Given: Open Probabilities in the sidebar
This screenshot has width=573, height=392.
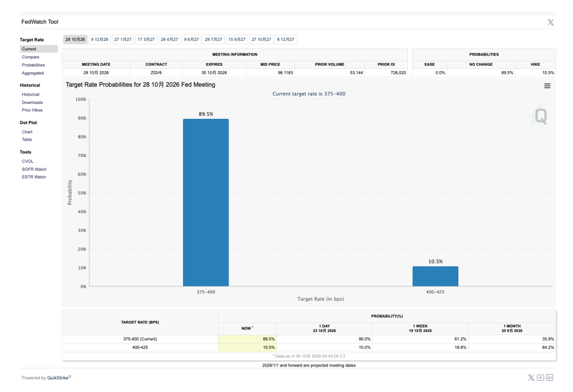Looking at the screenshot, I should tap(33, 65).
